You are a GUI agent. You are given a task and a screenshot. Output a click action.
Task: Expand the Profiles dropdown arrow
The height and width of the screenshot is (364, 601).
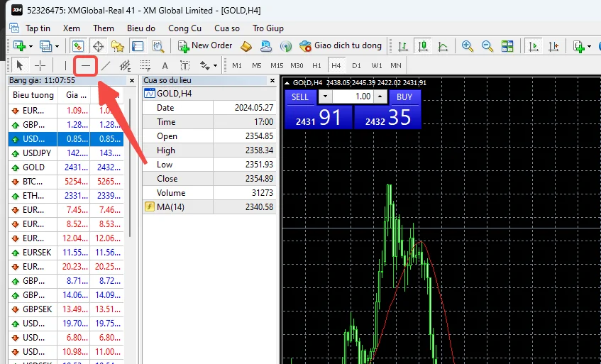tap(57, 47)
